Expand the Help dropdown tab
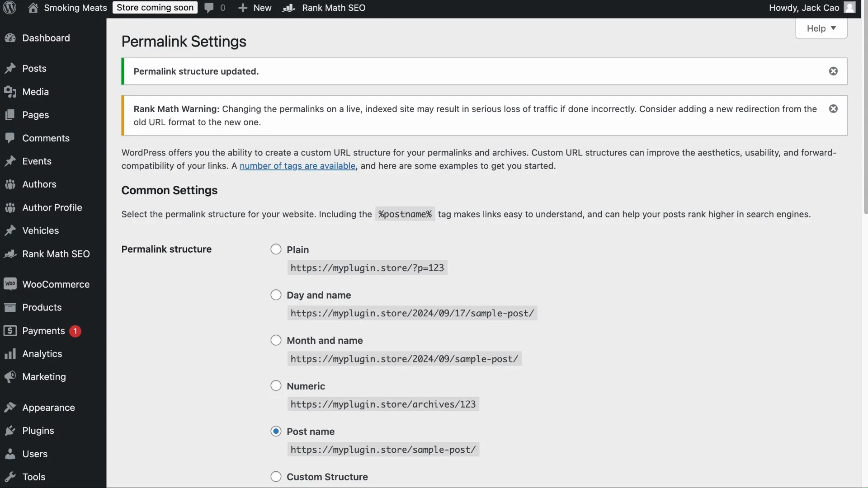Image resolution: width=868 pixels, height=488 pixels. [821, 28]
